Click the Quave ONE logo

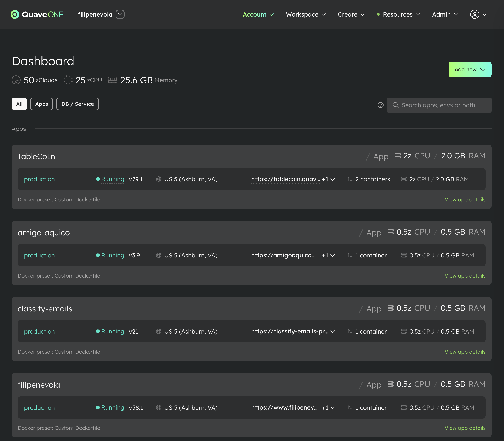coord(37,14)
